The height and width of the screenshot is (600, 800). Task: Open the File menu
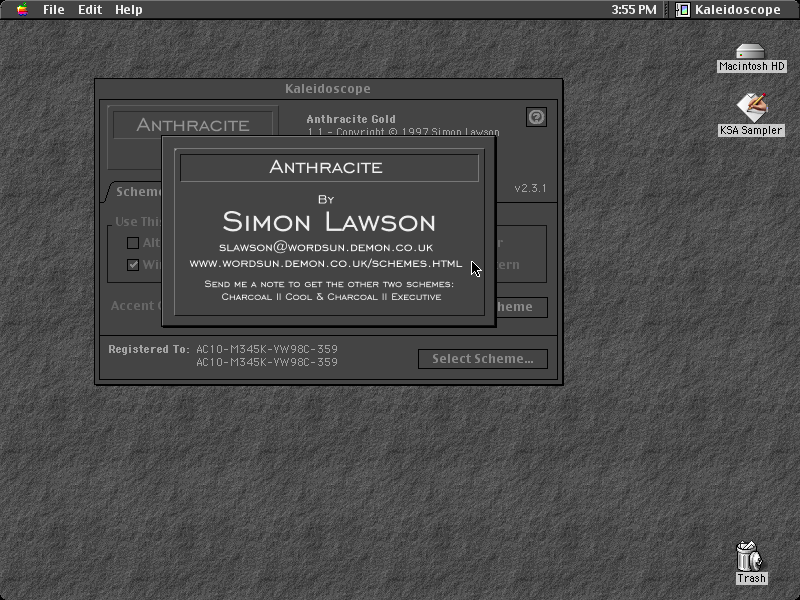pos(54,10)
